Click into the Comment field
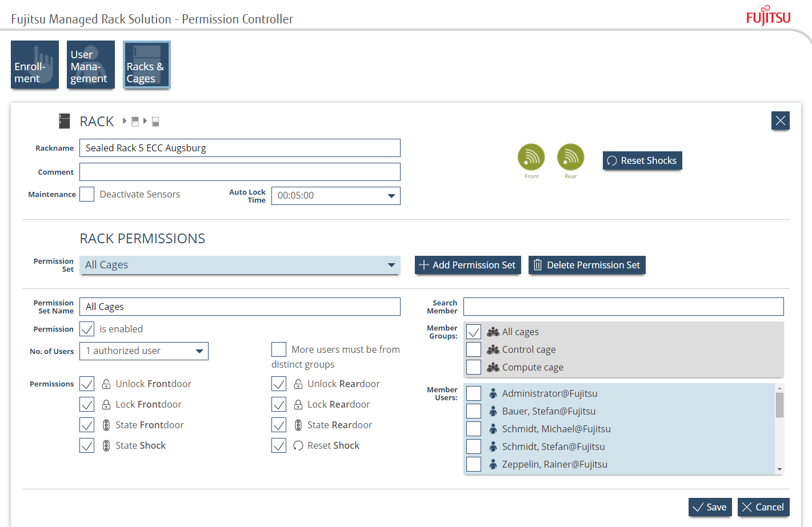The height and width of the screenshot is (527, 812). pyautogui.click(x=240, y=172)
